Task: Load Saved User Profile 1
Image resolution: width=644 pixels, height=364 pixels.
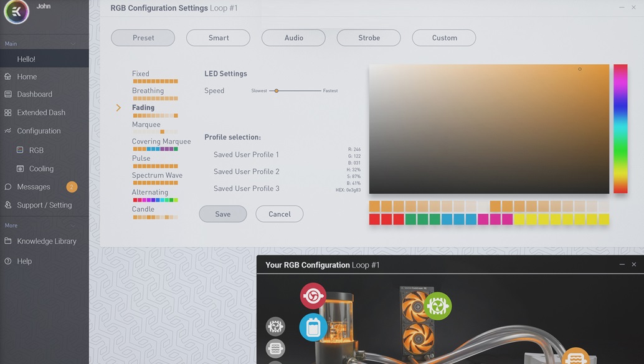Action: (246, 155)
